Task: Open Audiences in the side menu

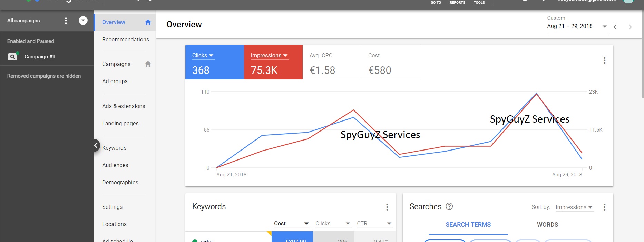Action: [x=115, y=165]
